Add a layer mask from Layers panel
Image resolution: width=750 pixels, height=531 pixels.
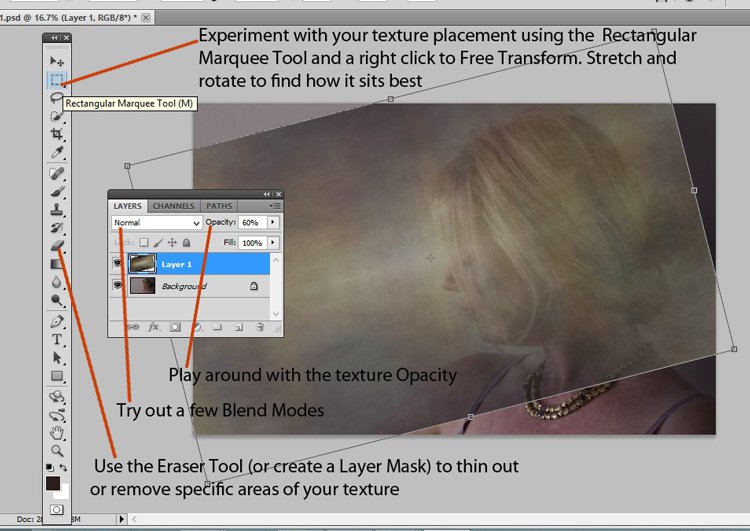pyautogui.click(x=174, y=326)
